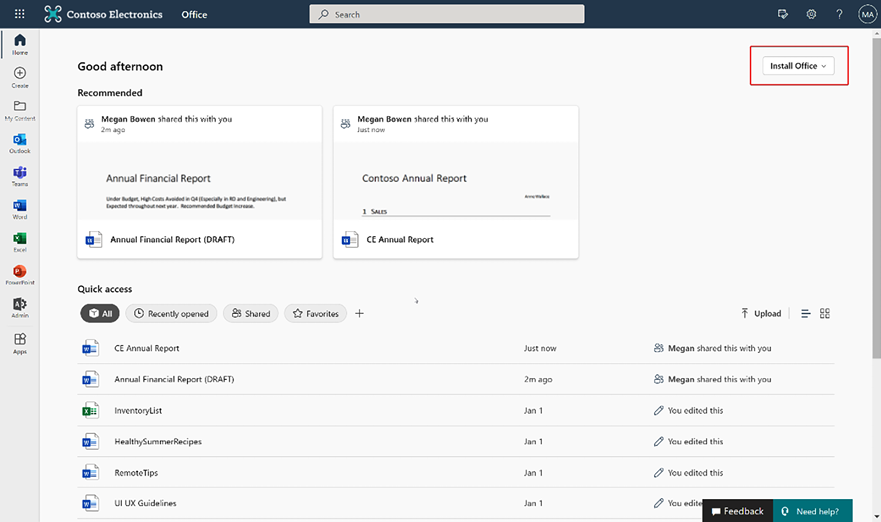Open Word from the sidebar
This screenshot has height=522, width=881.
[20, 209]
